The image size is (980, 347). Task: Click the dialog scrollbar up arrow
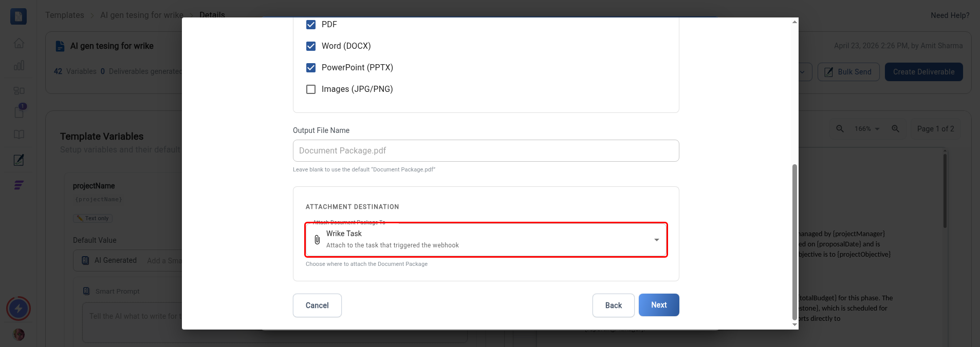(794, 22)
